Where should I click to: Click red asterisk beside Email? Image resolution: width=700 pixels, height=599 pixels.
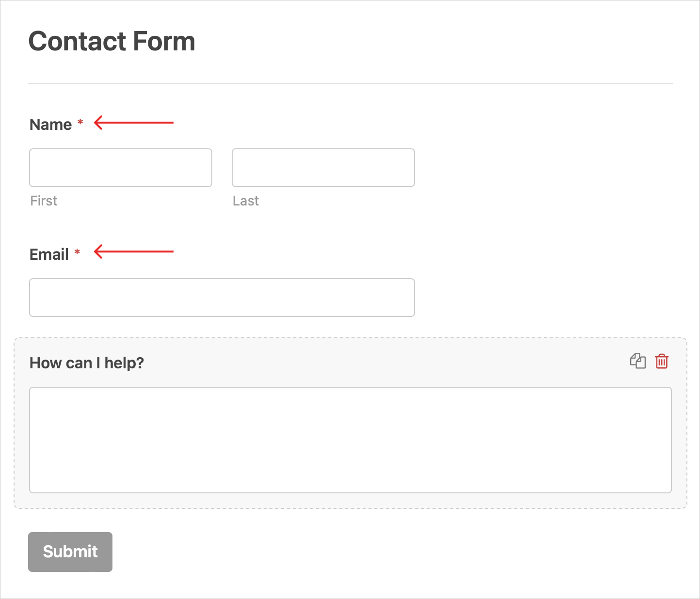[77, 252]
